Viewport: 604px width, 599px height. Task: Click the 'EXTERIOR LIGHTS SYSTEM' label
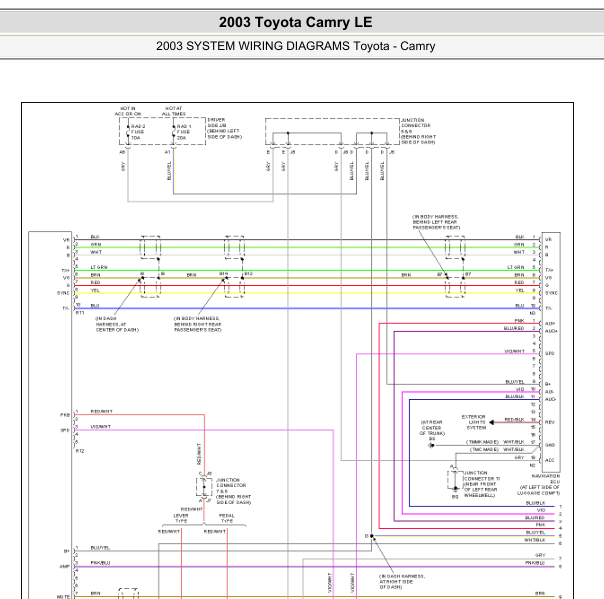tap(474, 422)
